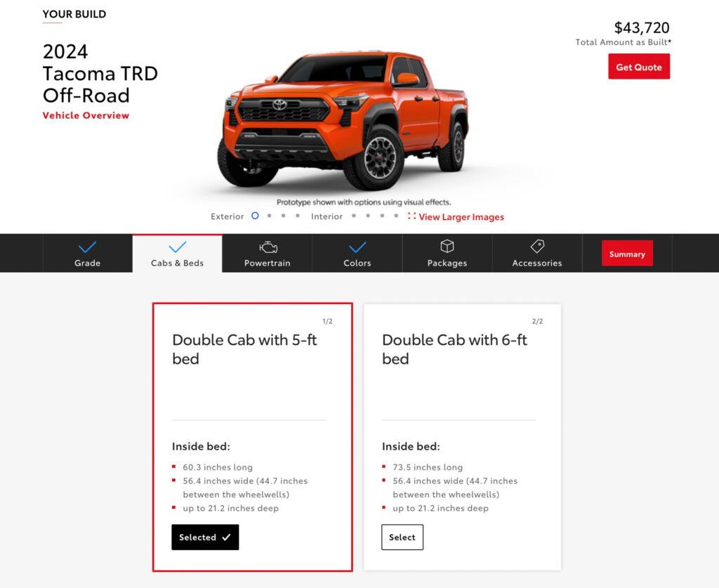Click the red Summary button
The image size is (719, 588).
pyautogui.click(x=627, y=253)
